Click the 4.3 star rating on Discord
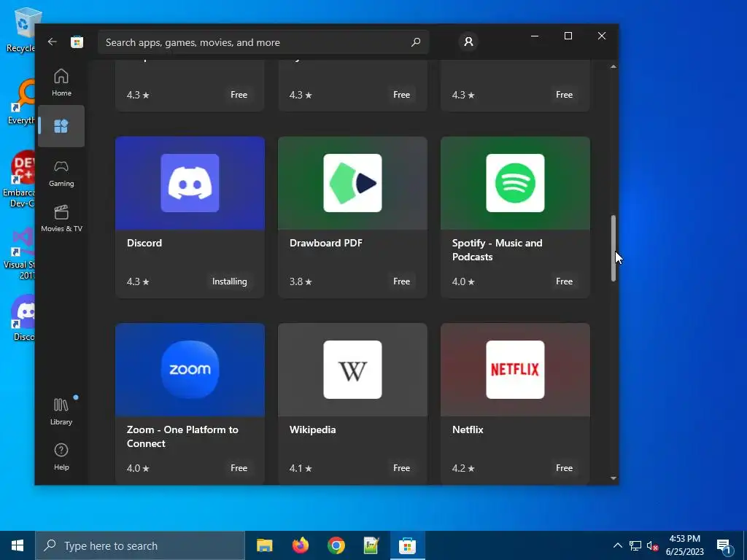 click(138, 281)
